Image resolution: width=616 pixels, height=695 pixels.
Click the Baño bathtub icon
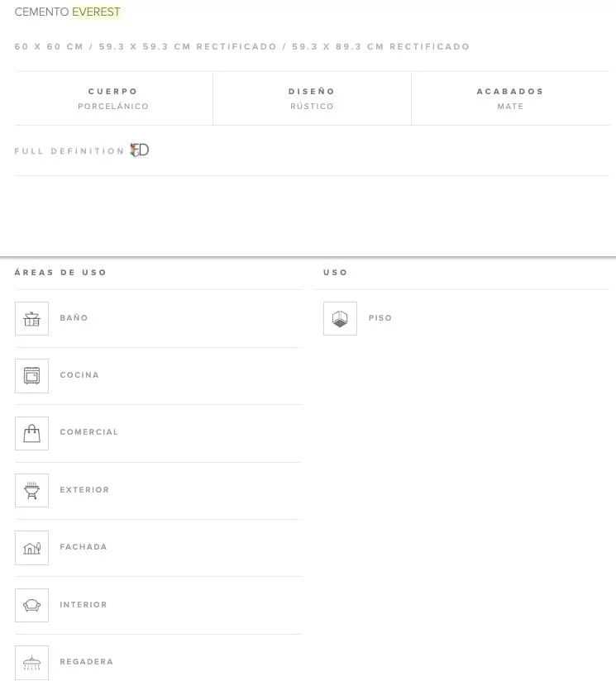pyautogui.click(x=31, y=318)
